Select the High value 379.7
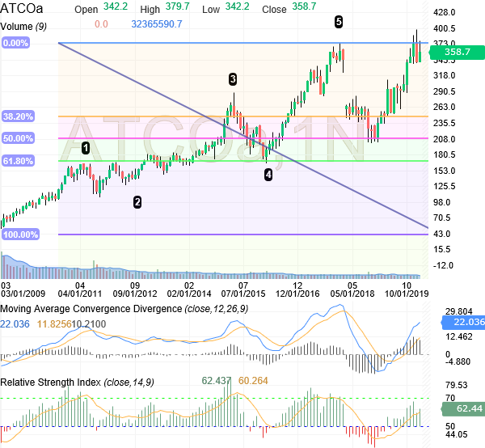 (177, 6)
